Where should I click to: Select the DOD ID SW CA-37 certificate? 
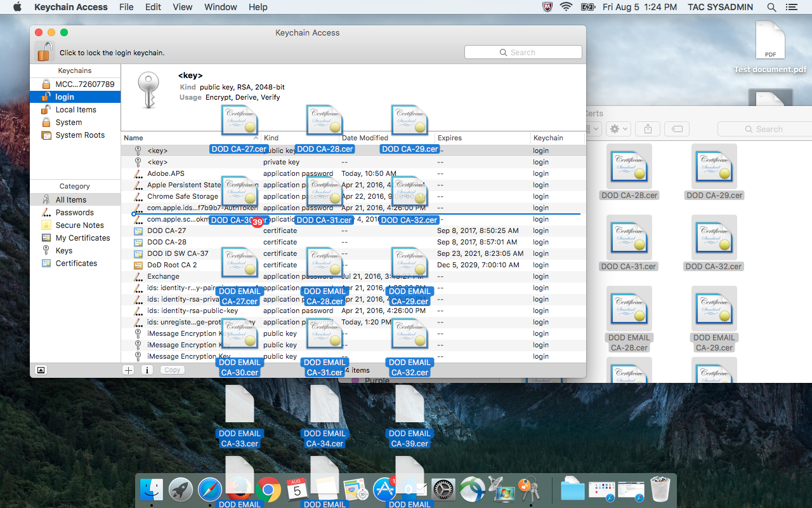coord(353,253)
